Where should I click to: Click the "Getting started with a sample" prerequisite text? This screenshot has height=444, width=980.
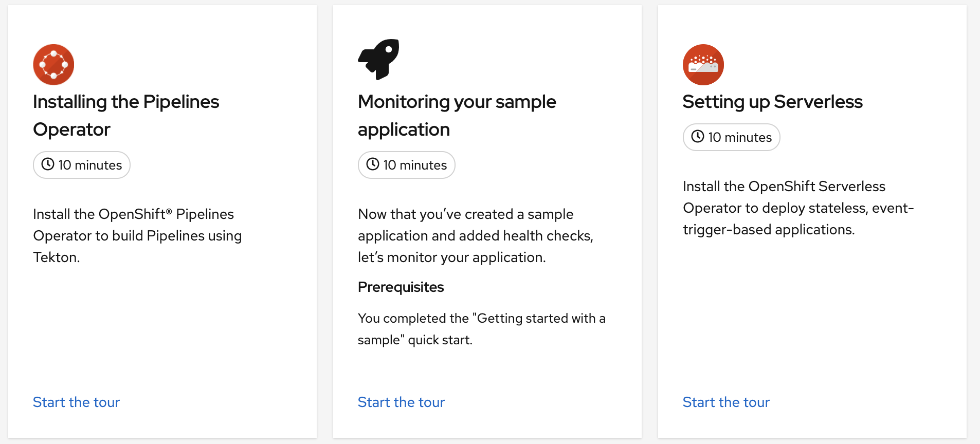(x=481, y=329)
